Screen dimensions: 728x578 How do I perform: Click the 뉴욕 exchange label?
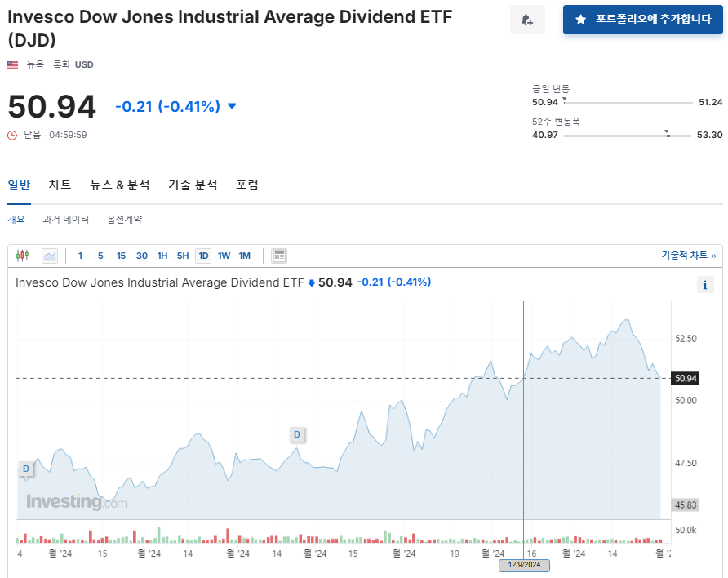(35, 64)
